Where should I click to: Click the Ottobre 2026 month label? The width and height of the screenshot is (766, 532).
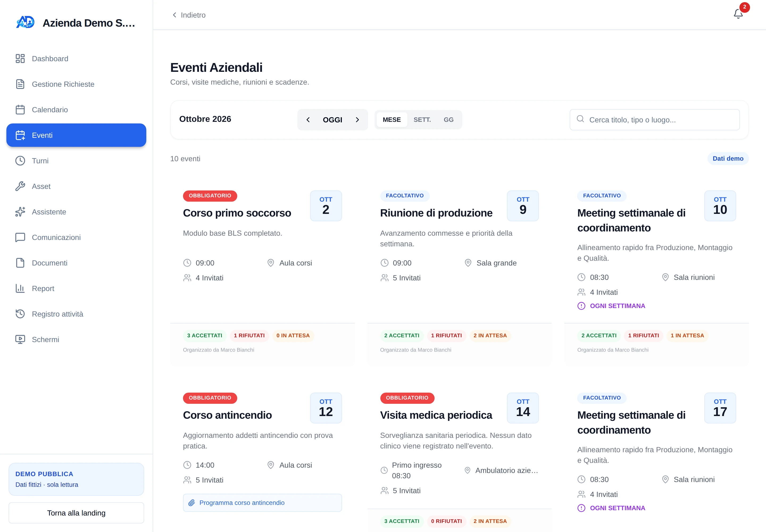(205, 119)
